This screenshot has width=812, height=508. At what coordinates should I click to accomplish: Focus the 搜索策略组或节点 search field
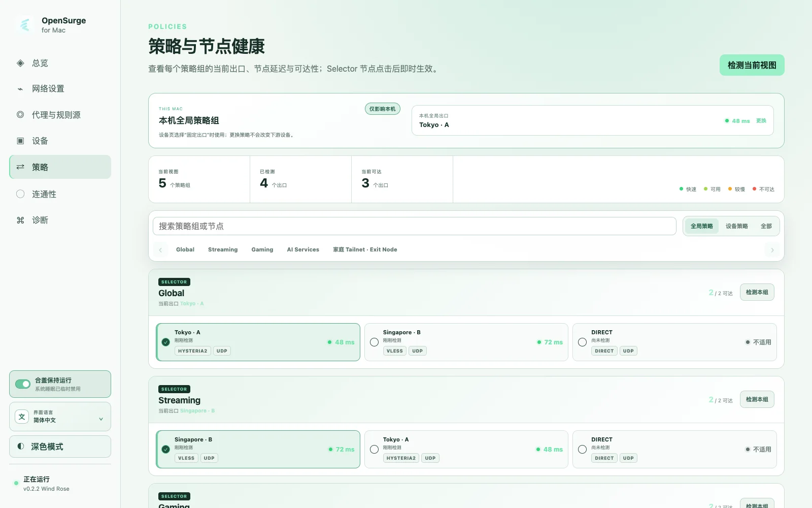coord(415,226)
